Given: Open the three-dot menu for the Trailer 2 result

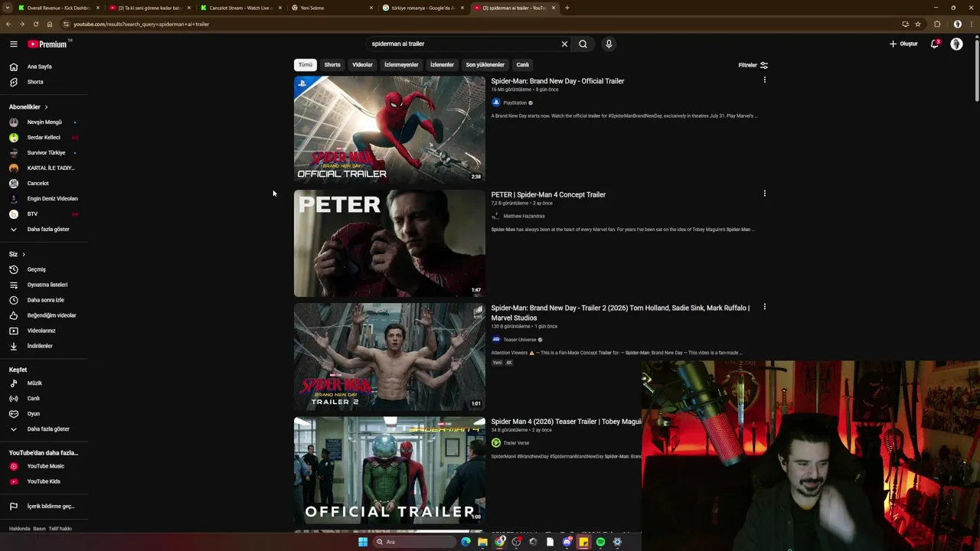Looking at the screenshot, I should (764, 307).
